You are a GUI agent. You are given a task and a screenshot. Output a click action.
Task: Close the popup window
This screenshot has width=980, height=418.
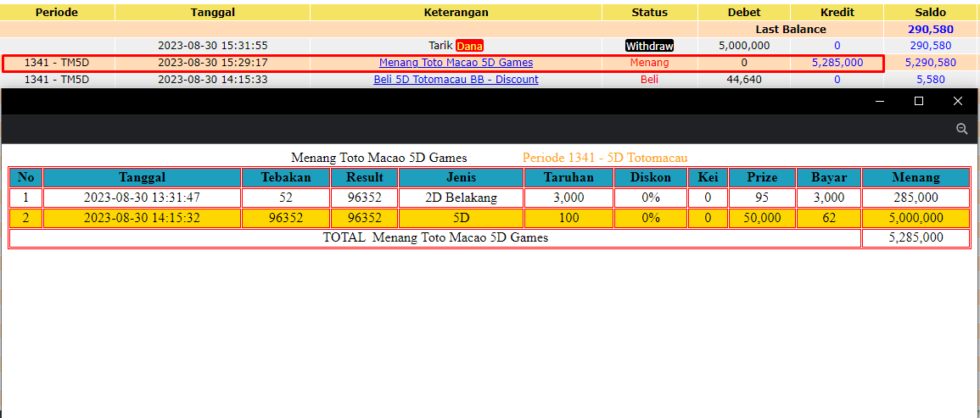957,101
